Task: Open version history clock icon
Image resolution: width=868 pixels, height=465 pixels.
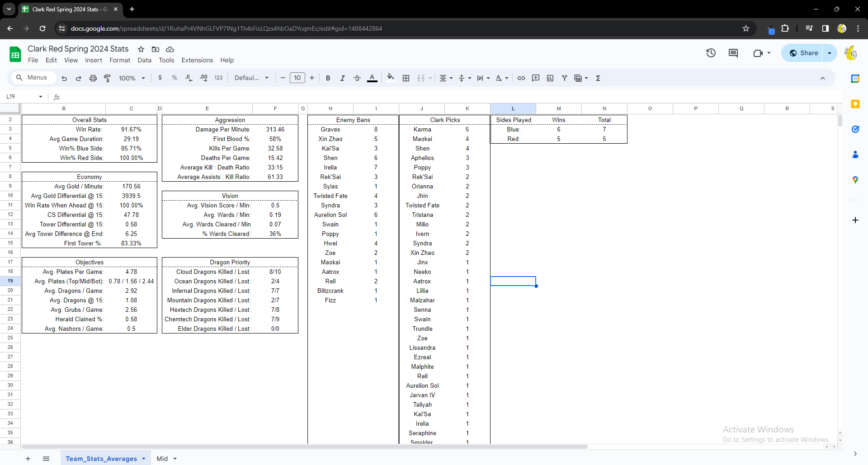Action: 711,53
